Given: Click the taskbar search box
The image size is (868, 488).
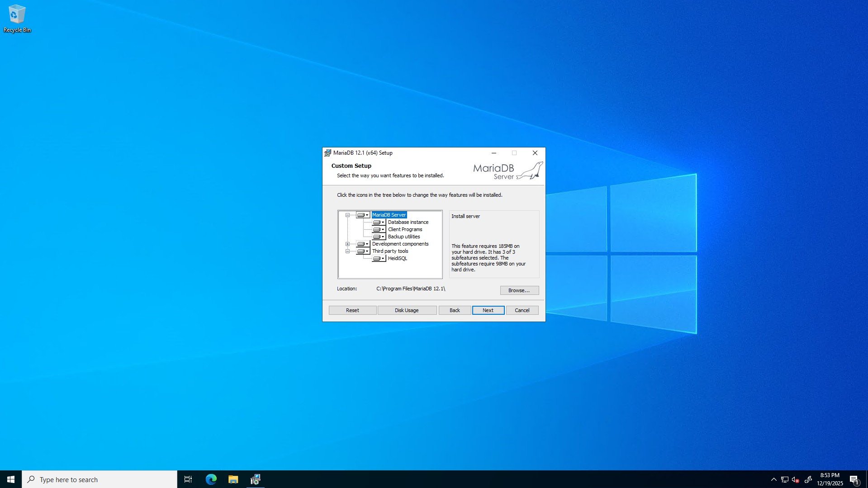Looking at the screenshot, I should [x=100, y=479].
